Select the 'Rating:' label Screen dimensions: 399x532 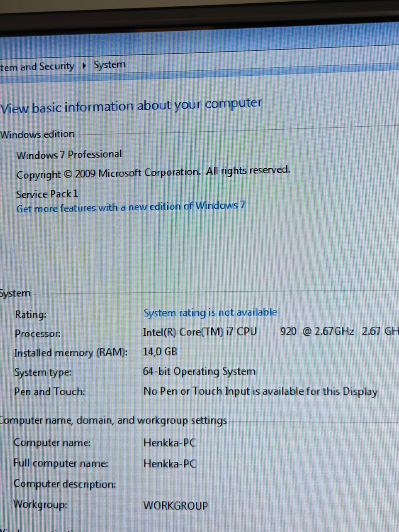pos(30,314)
